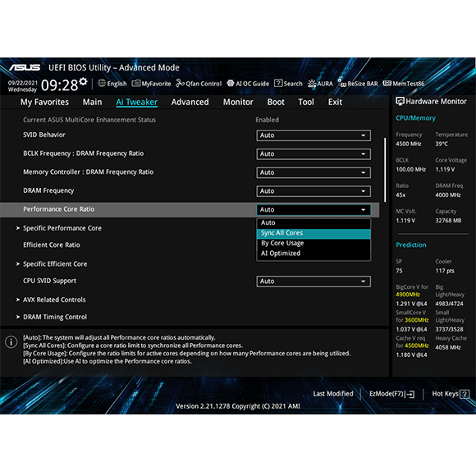Switch to My Favorites tab
The height and width of the screenshot is (476, 476).
[x=44, y=102]
